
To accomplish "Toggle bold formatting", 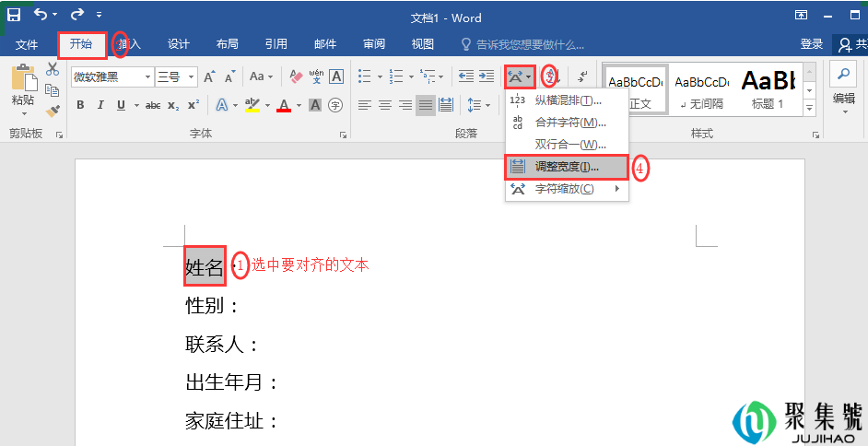I will 80,105.
